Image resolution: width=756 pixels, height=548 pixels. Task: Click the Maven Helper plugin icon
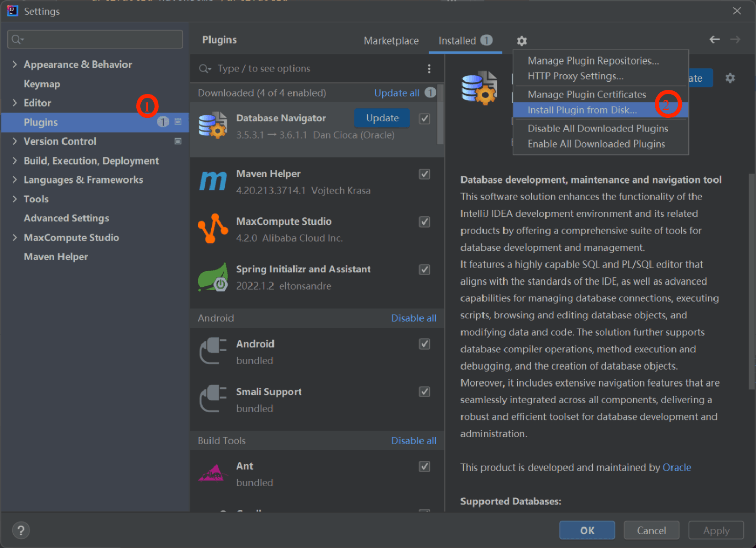click(x=213, y=181)
